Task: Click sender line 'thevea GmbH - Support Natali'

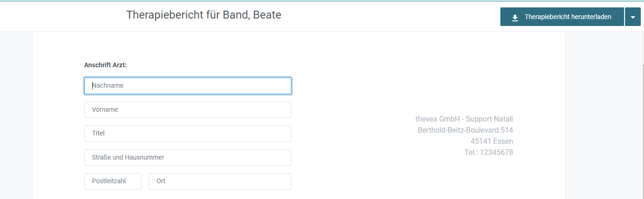Action: coord(464,119)
